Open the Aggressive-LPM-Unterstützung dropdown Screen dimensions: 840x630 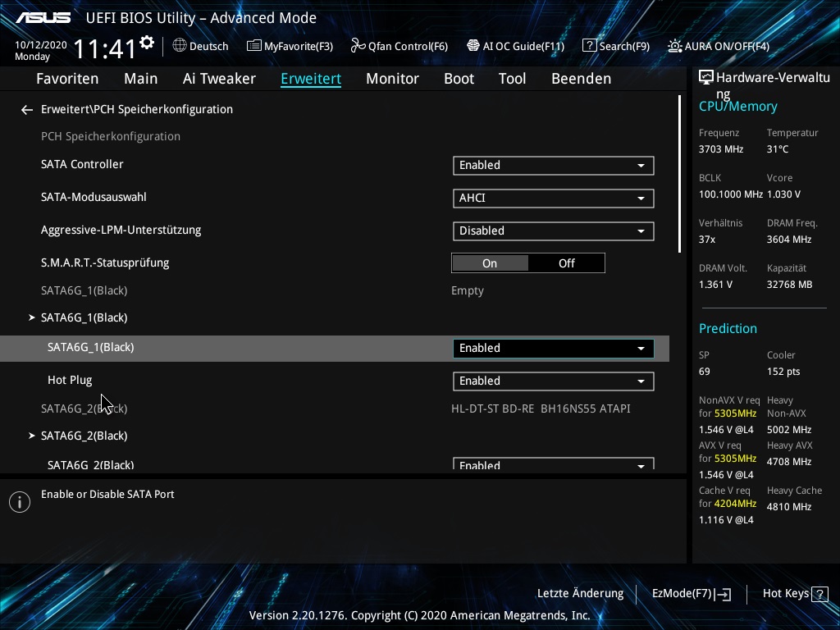[x=554, y=231]
